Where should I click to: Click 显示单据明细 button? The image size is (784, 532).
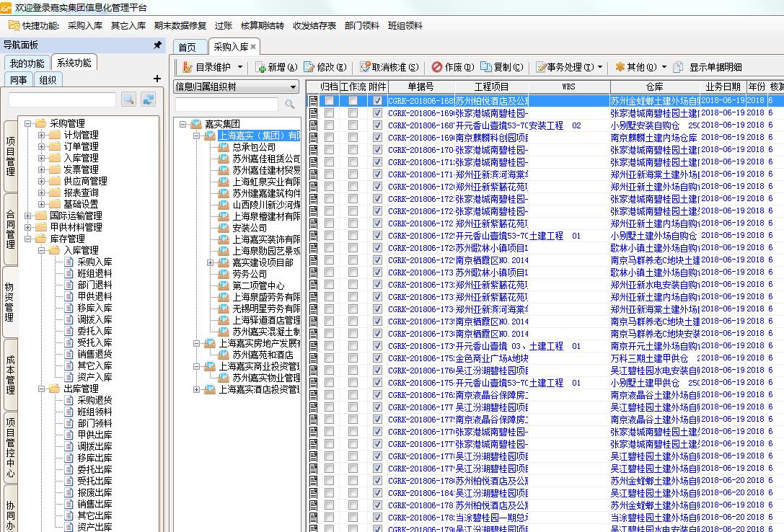(x=715, y=67)
